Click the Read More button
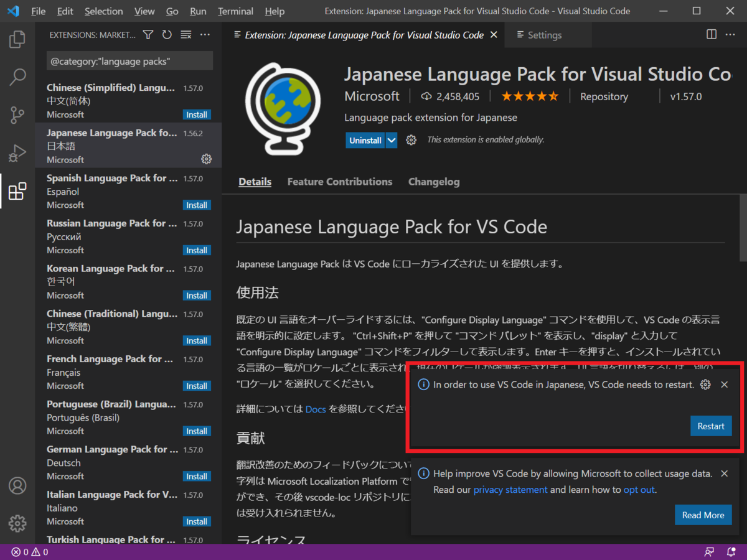Screen dimensions: 747x560 point(703,515)
